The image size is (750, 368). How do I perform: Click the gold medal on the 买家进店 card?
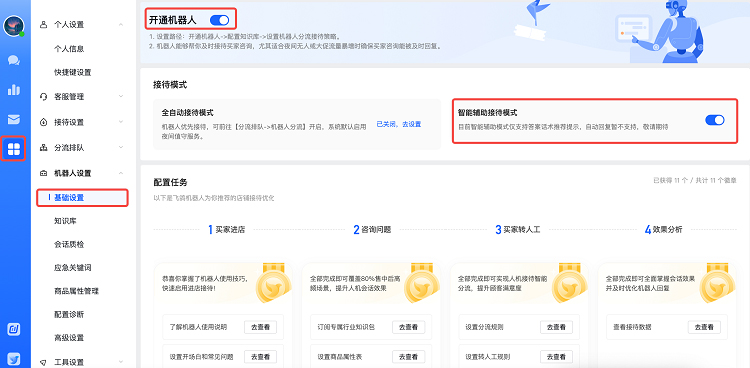274,283
